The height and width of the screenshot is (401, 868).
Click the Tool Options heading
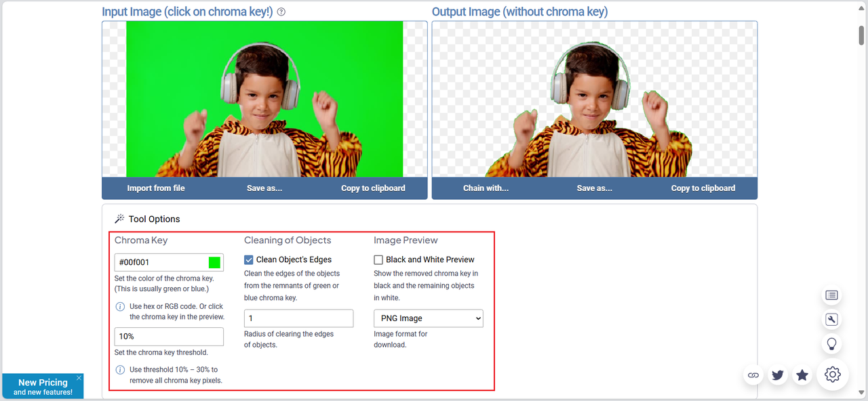[x=154, y=219]
